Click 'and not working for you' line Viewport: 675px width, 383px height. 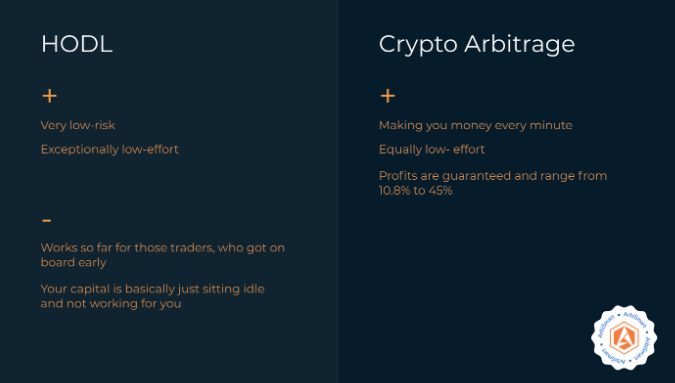[111, 303]
